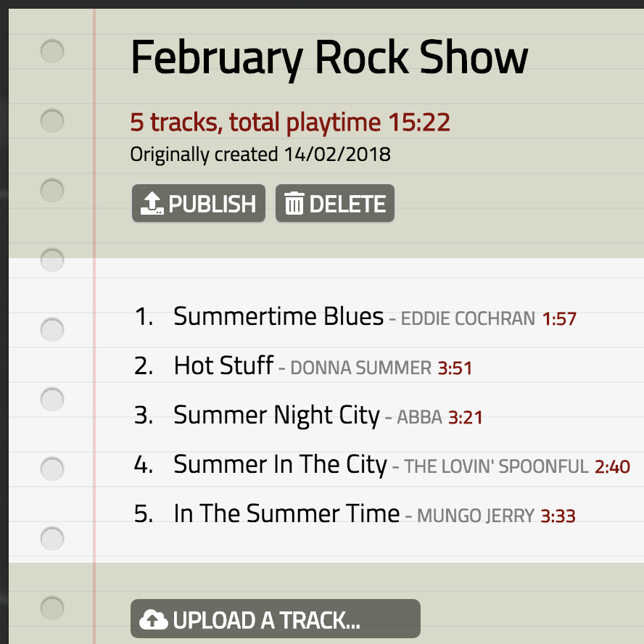The image size is (644, 644).
Task: Click The Lovin' Spoonful artist label
Action: (496, 466)
